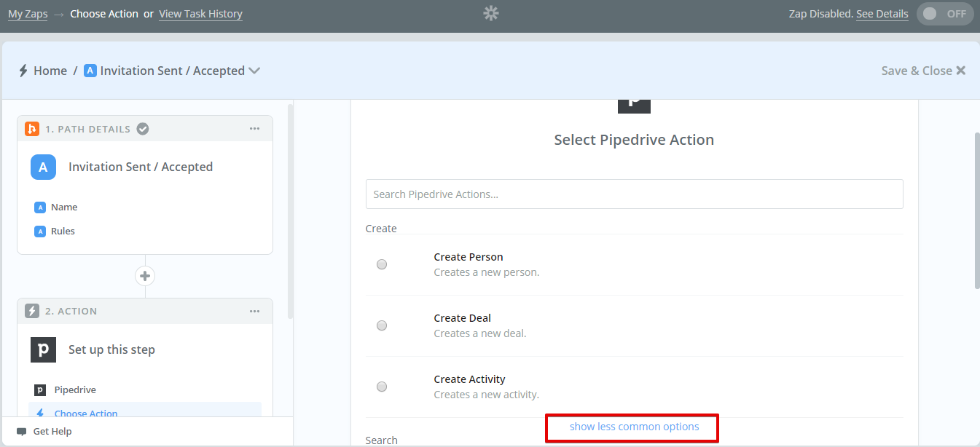The height and width of the screenshot is (447, 980).
Task: Toggle the Zap ON/OFF switch
Action: tap(945, 14)
